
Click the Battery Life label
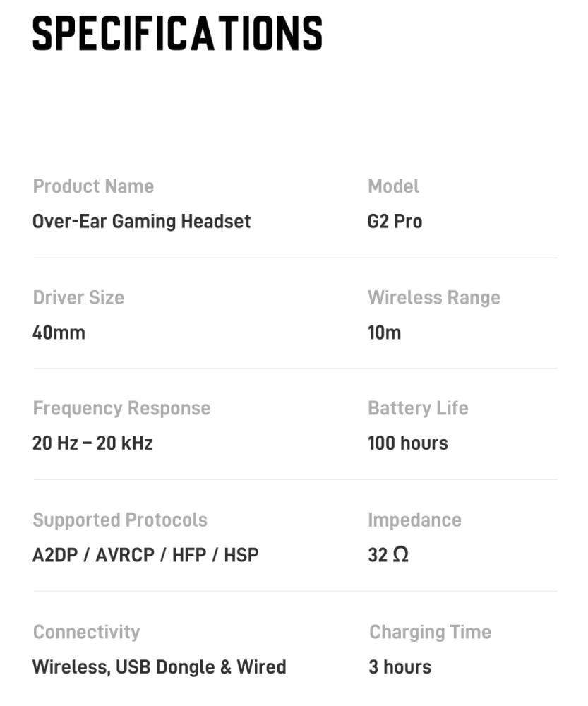pos(418,408)
